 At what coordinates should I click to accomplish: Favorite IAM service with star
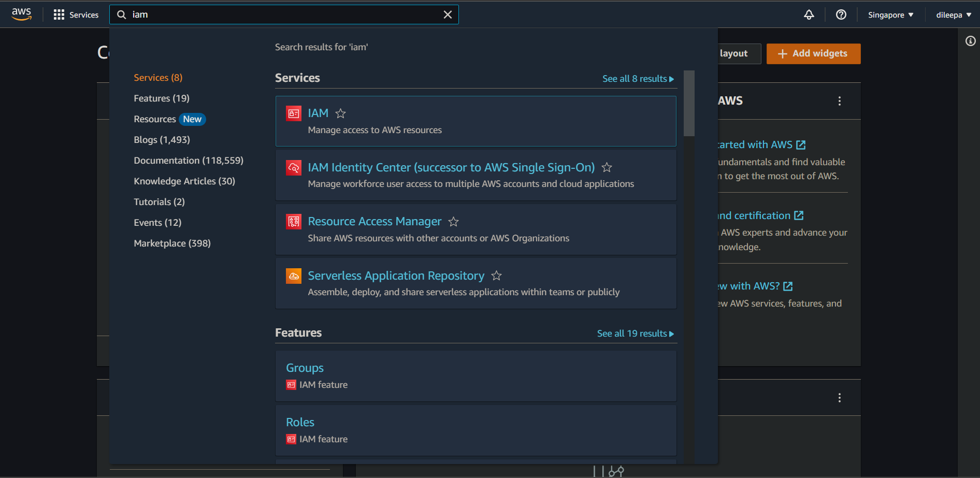[340, 113]
